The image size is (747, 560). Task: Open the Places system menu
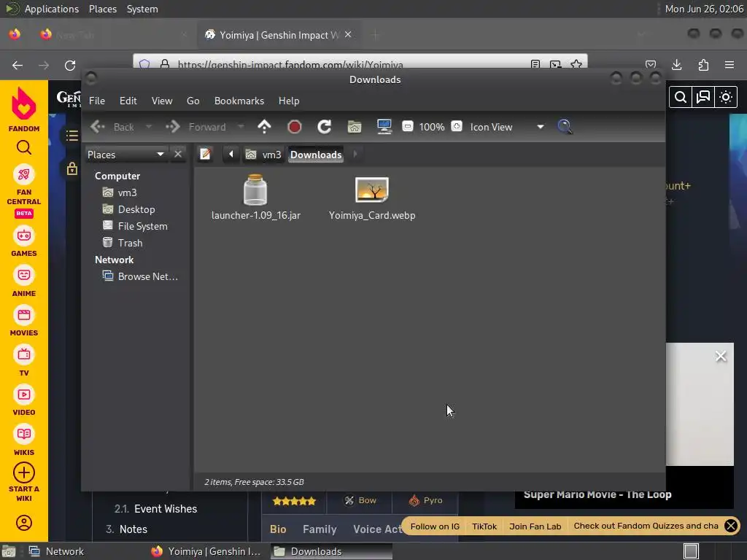(x=103, y=9)
